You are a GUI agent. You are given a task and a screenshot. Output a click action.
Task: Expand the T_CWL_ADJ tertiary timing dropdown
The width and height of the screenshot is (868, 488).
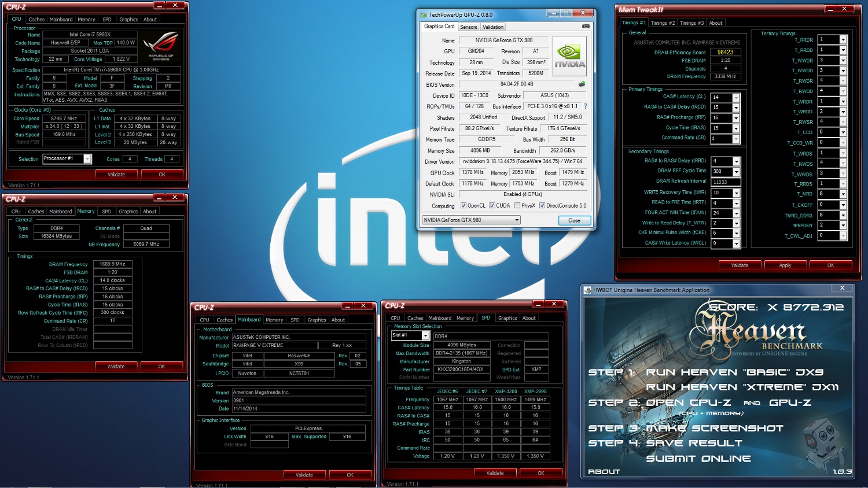[843, 236]
